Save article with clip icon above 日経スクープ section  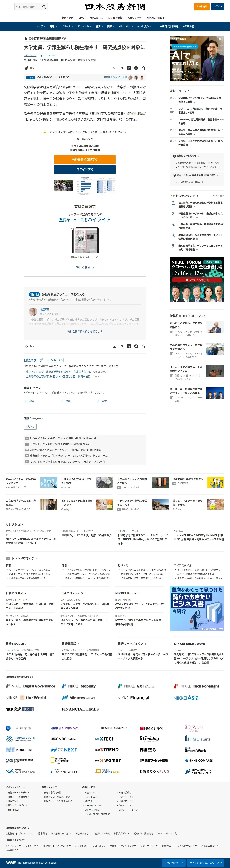point(26,346)
